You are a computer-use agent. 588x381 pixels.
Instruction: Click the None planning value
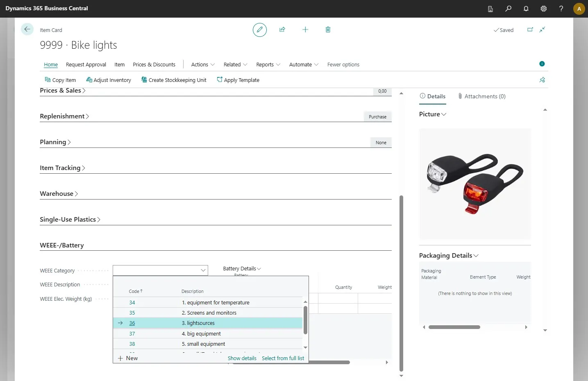[x=381, y=143]
